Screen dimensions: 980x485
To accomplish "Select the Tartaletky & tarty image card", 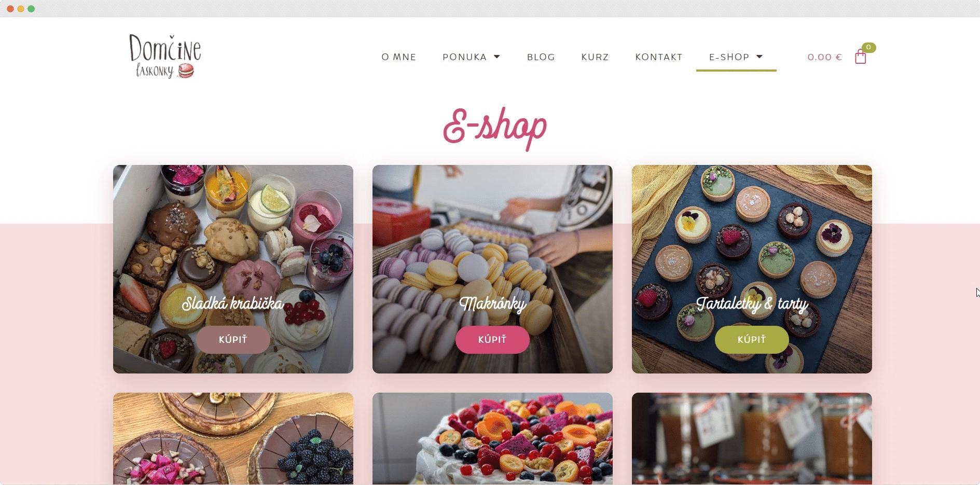I will pos(752,269).
